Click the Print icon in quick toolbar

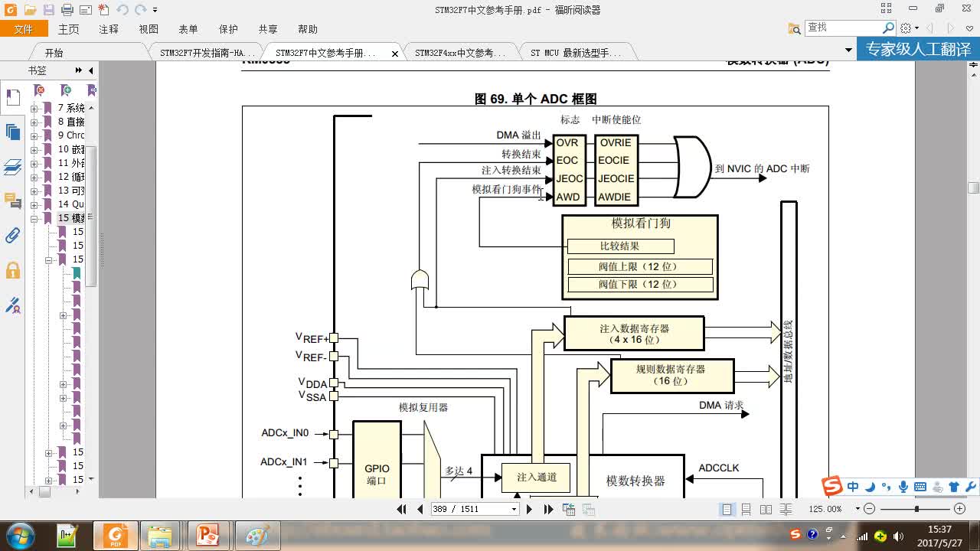(67, 10)
